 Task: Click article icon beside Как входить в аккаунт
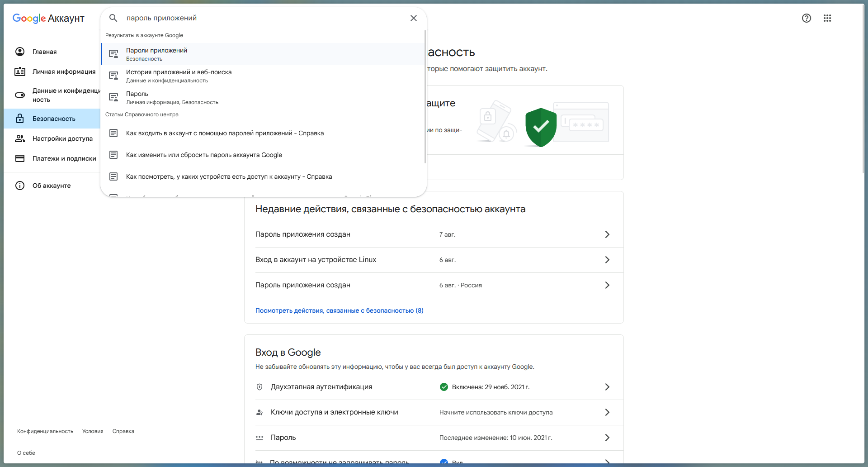[113, 133]
